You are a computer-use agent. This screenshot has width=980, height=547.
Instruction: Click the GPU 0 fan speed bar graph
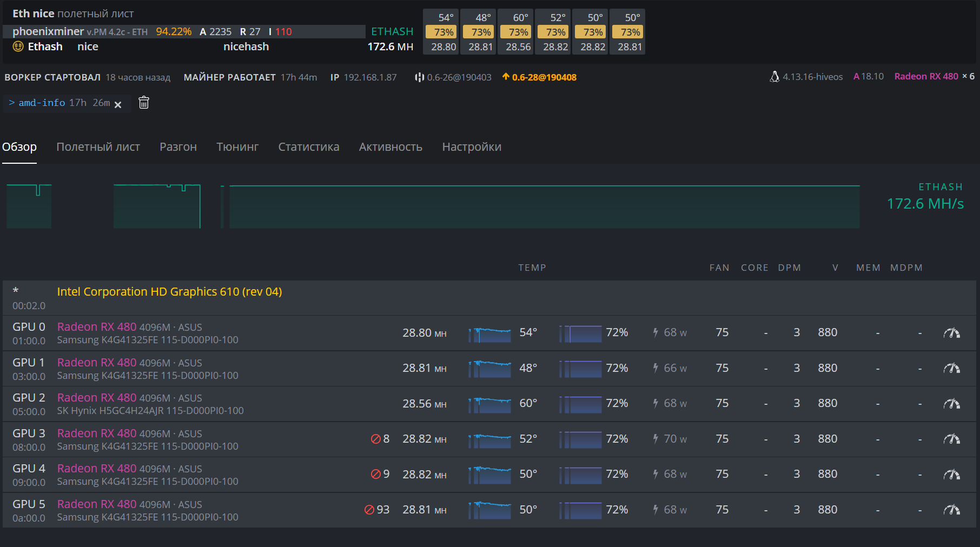pyautogui.click(x=581, y=333)
